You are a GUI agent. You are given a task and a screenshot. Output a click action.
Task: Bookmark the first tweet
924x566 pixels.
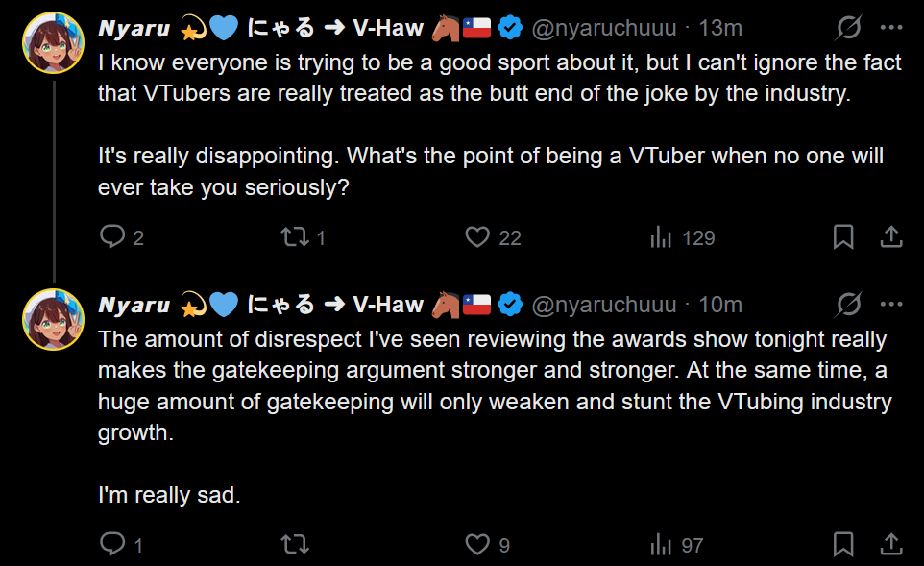point(842,237)
